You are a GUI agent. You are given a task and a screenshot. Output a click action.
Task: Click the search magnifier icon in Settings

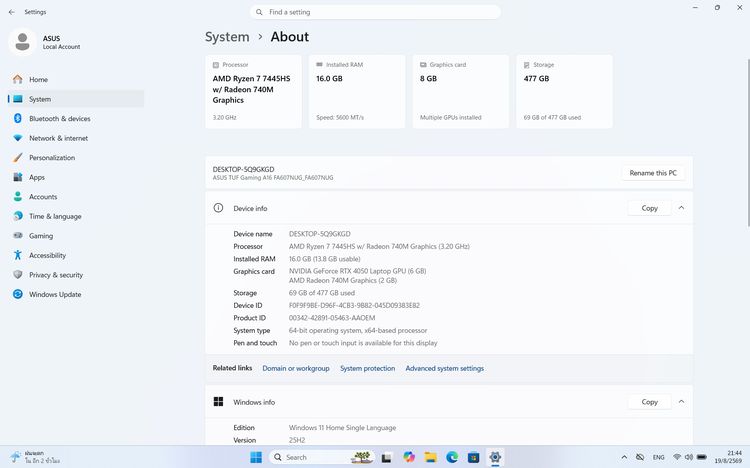tap(259, 12)
